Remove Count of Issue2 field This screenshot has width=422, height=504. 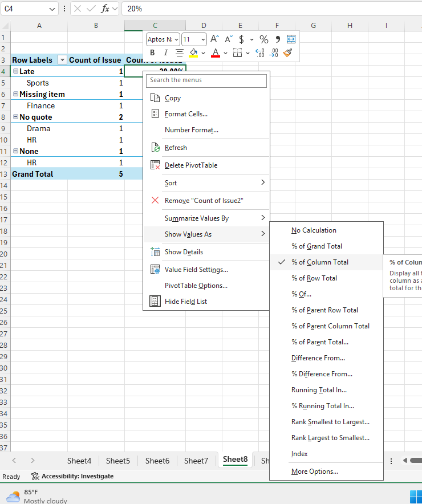click(206, 201)
